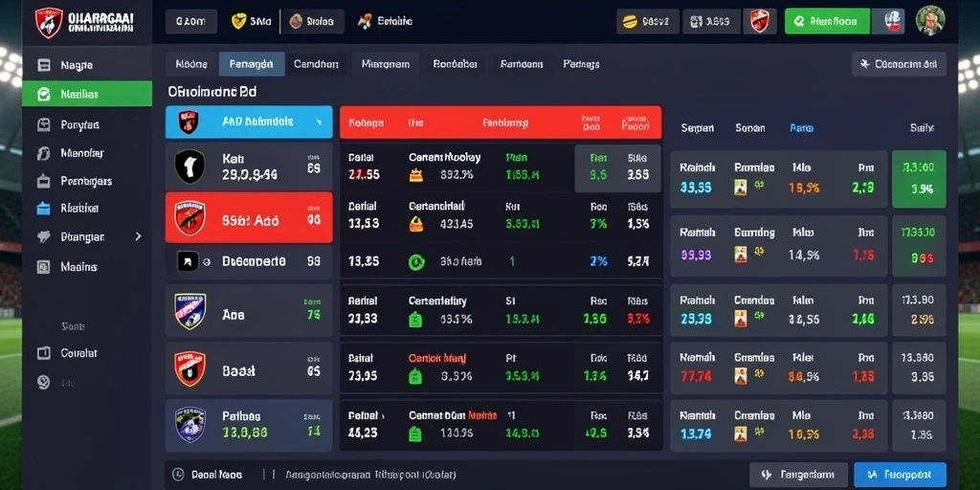Click the red 3,2% value in fourth row
Viewport: 980px width, 490px height.
coord(638,320)
